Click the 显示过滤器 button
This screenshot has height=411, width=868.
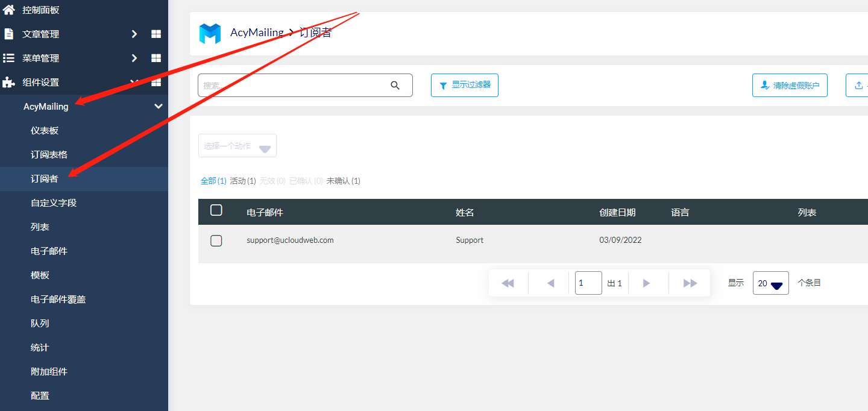464,86
